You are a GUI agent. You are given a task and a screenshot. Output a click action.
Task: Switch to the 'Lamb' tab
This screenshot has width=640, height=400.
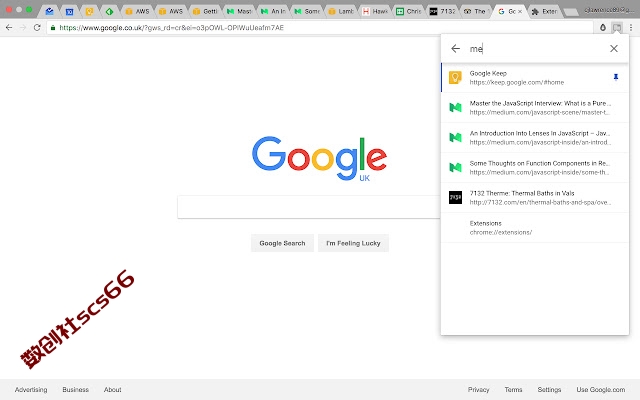pos(340,11)
